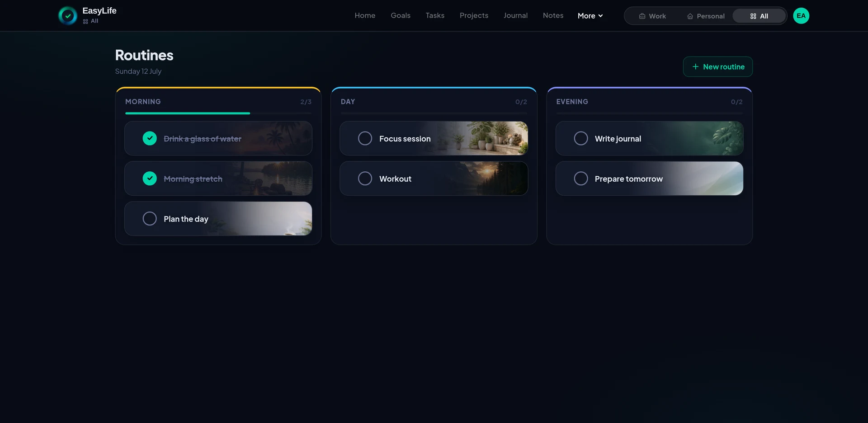The image size is (868, 423).
Task: Click the MORNING section heading
Action: click(x=143, y=102)
